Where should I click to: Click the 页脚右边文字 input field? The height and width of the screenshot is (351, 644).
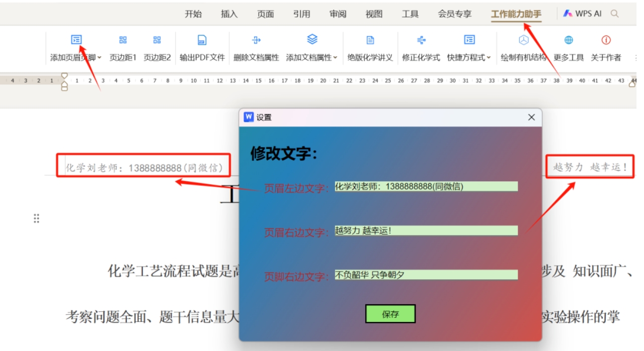coord(426,275)
